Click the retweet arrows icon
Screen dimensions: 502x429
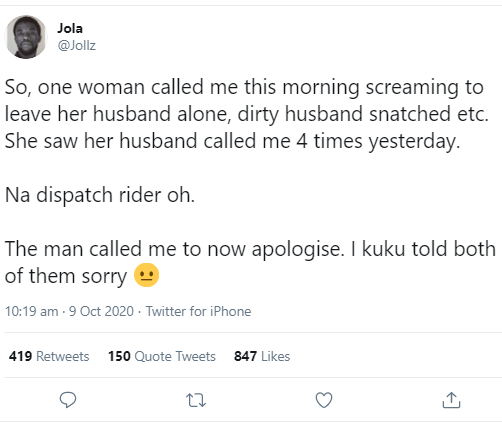(x=196, y=400)
